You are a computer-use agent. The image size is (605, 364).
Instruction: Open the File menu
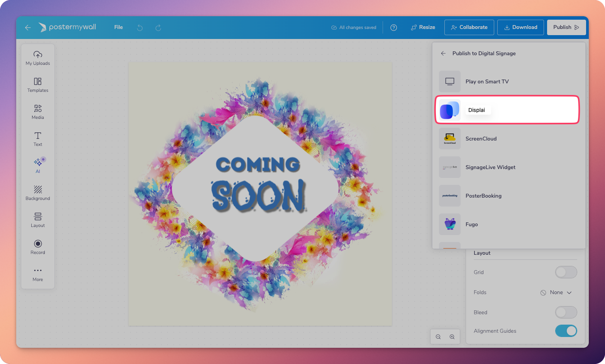coord(119,27)
